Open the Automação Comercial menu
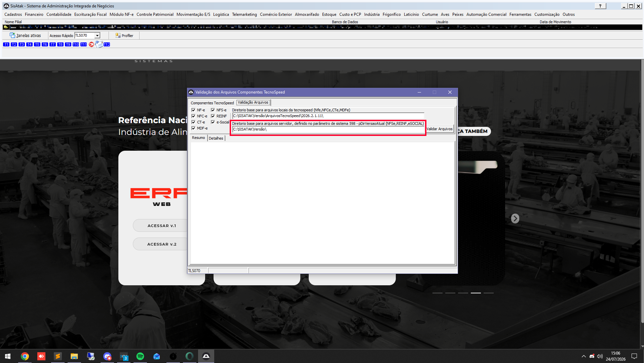 click(x=486, y=14)
